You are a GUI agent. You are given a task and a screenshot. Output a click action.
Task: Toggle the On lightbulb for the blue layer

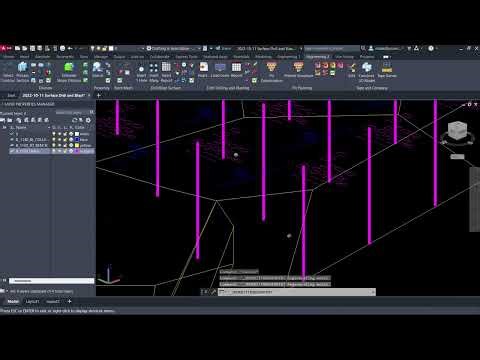tap(54, 140)
